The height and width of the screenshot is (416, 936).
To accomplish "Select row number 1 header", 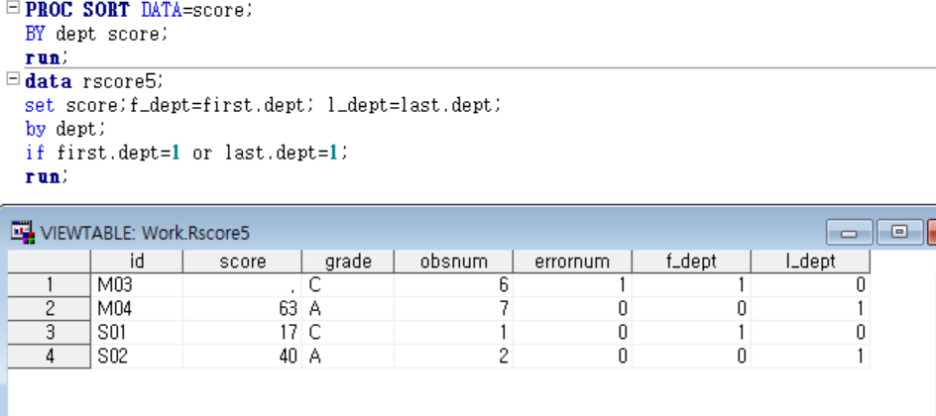I will (49, 285).
